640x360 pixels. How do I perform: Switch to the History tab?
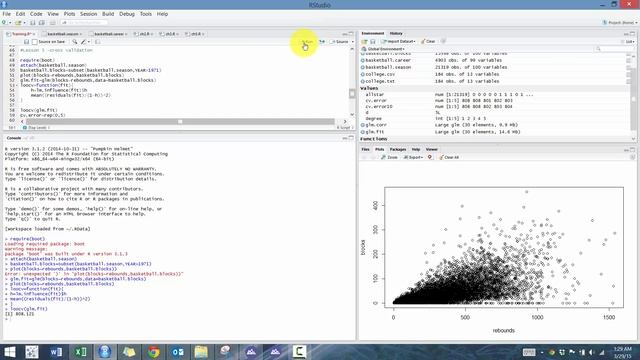click(396, 33)
